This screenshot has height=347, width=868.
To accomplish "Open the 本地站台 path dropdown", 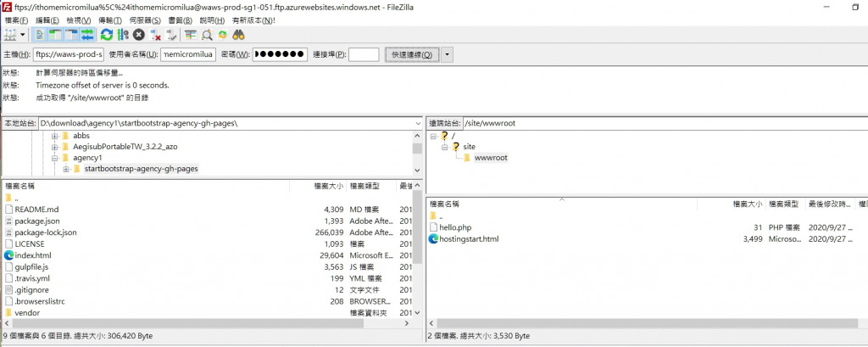I will click(x=417, y=123).
